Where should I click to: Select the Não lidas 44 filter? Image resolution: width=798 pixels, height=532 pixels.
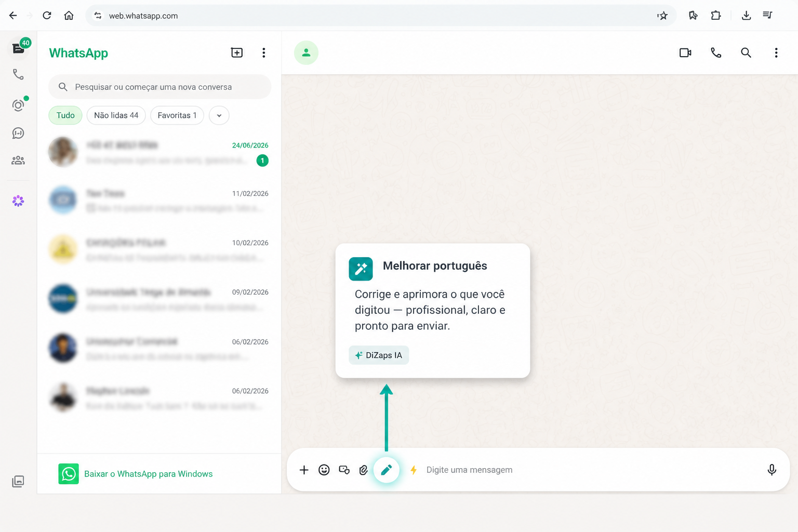[x=116, y=115]
